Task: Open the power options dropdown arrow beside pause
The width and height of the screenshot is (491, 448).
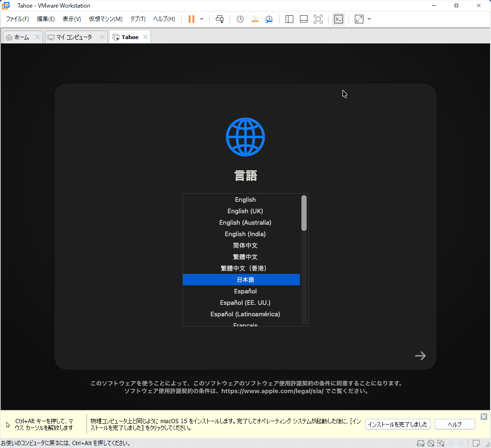Action: [x=202, y=19]
